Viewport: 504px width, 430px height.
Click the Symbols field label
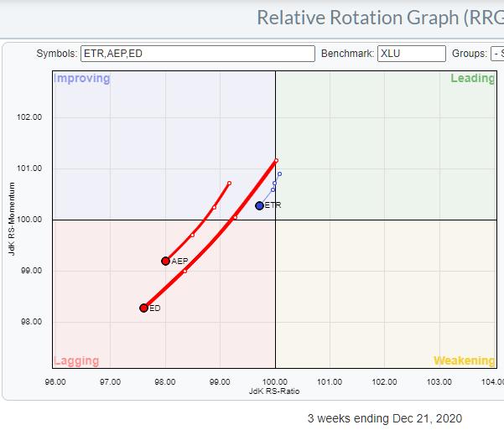coord(56,54)
